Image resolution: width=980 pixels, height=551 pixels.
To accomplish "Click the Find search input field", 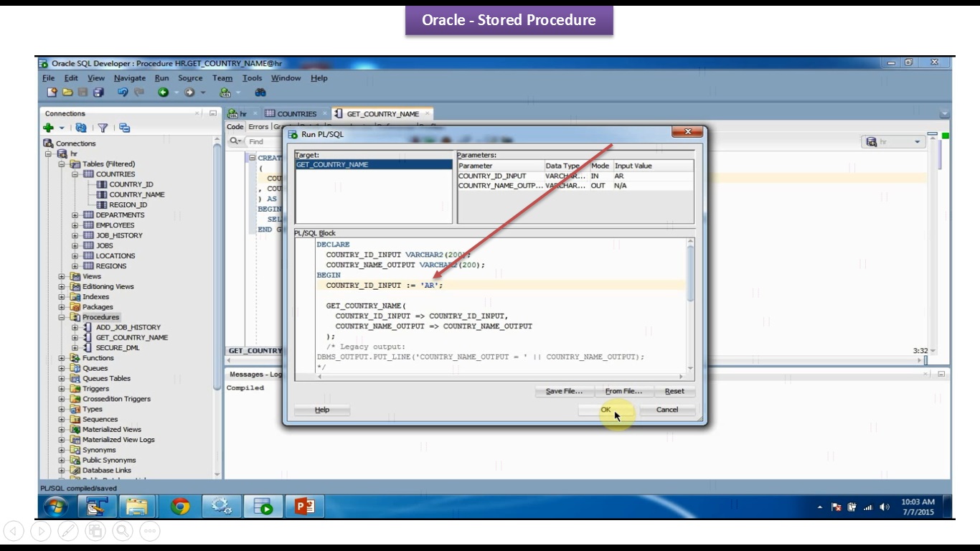I will 264,142.
